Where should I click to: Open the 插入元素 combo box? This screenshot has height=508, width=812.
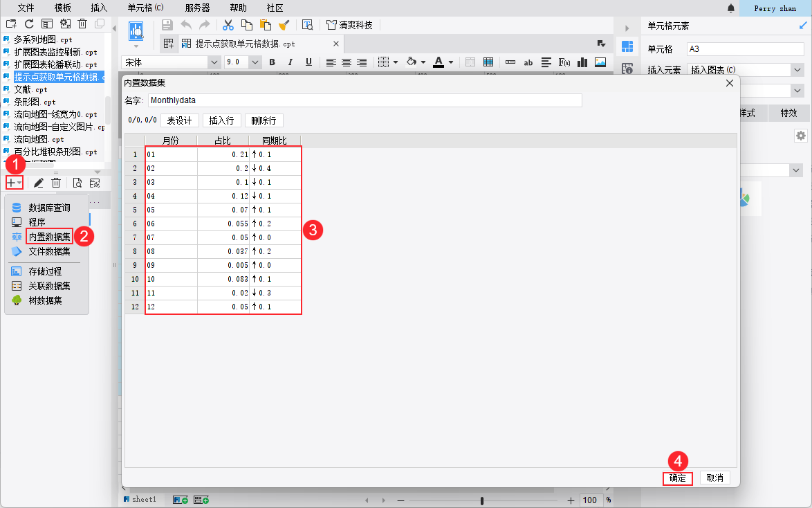click(x=745, y=70)
